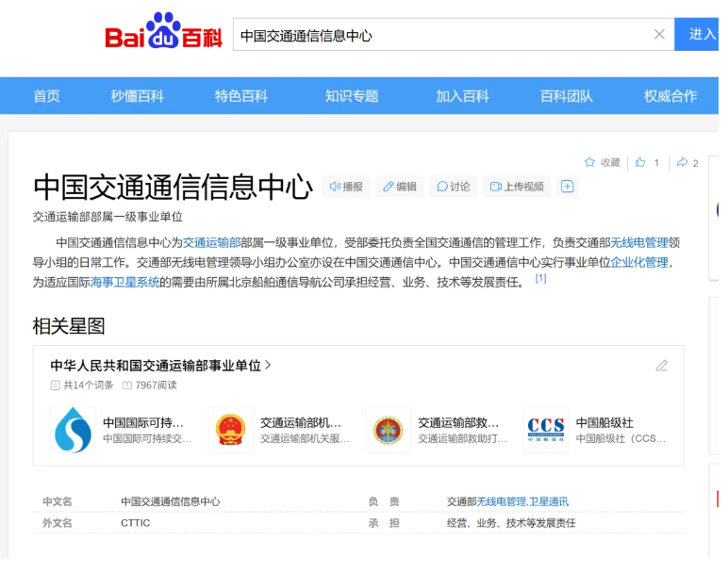728x574 pixels.
Task: Click the CCS logo thumbnail
Action: 546,430
